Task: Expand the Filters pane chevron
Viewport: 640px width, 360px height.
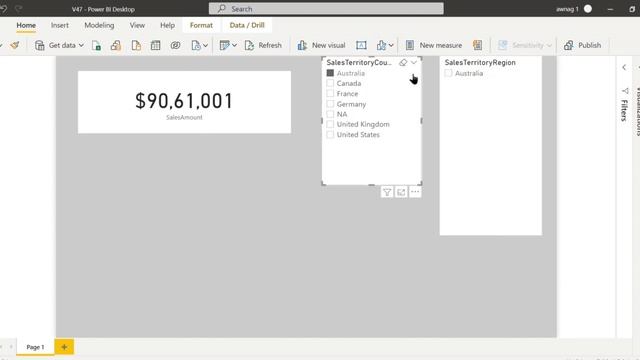Action: (x=624, y=67)
